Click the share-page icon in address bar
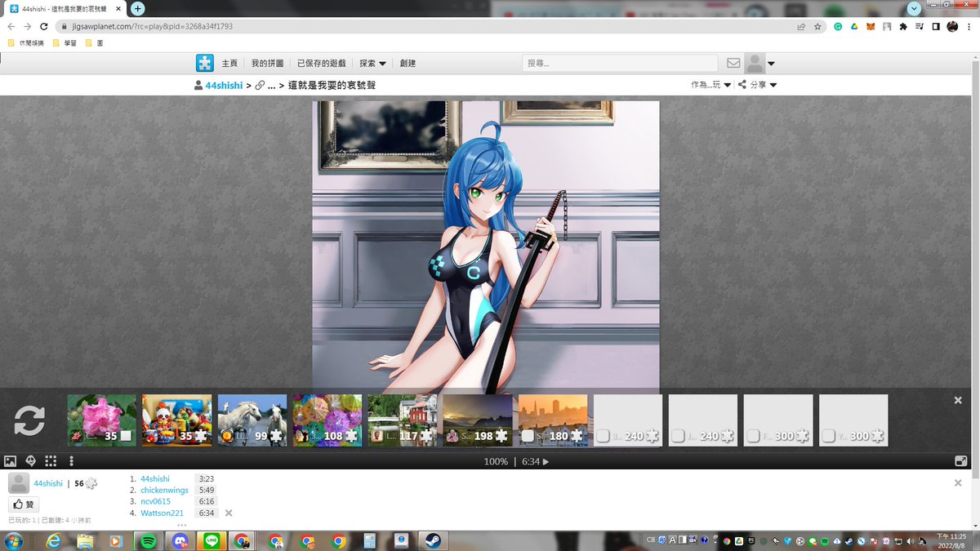 (x=801, y=26)
